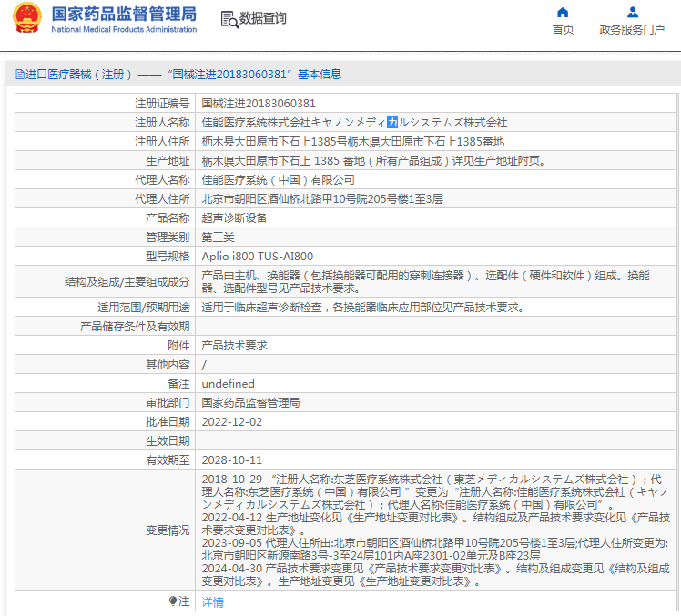The width and height of the screenshot is (681, 616).
Task: Click the highlighted カ character in registrant name
Action: point(392,123)
